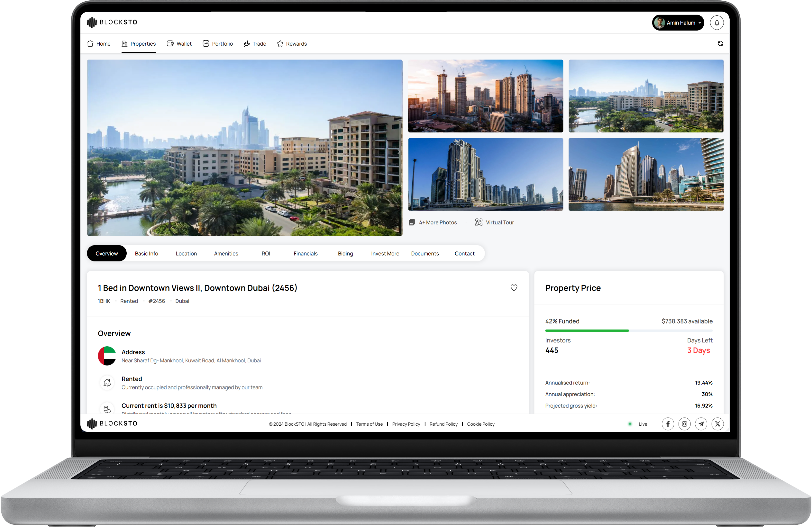Click the 42% funded progress bar
Viewport: 812px width, 527px height.
(x=628, y=331)
